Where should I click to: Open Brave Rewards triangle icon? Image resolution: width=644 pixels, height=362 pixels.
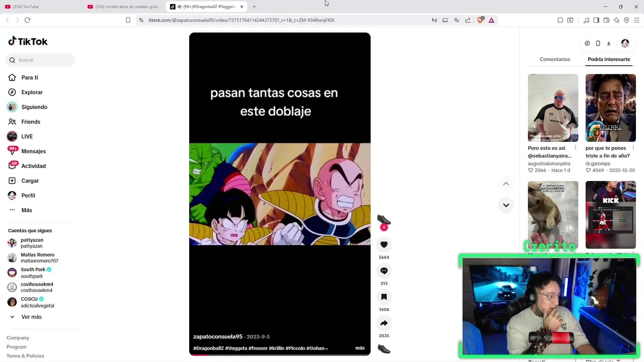coord(491,20)
